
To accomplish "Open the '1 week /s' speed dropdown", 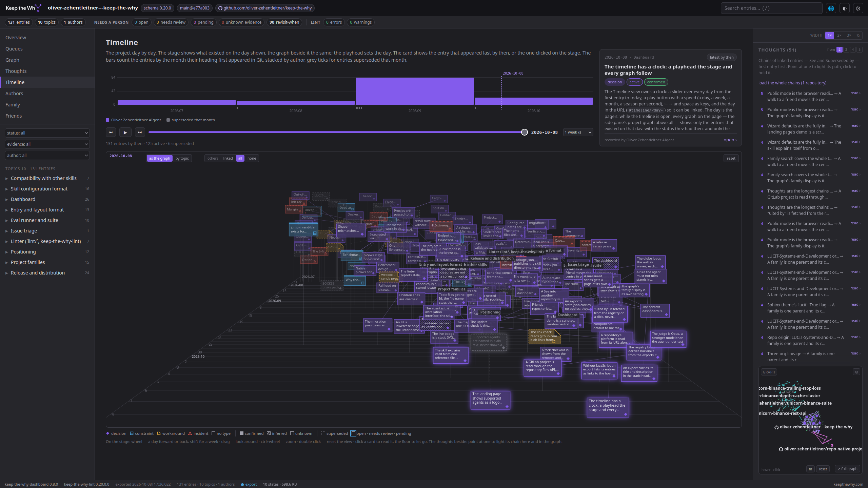I will tap(578, 132).
